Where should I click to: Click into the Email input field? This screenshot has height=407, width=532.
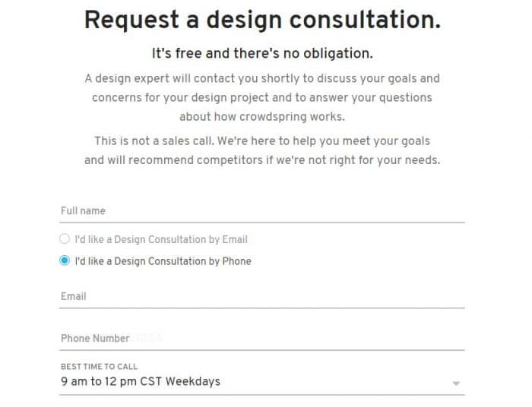262,297
